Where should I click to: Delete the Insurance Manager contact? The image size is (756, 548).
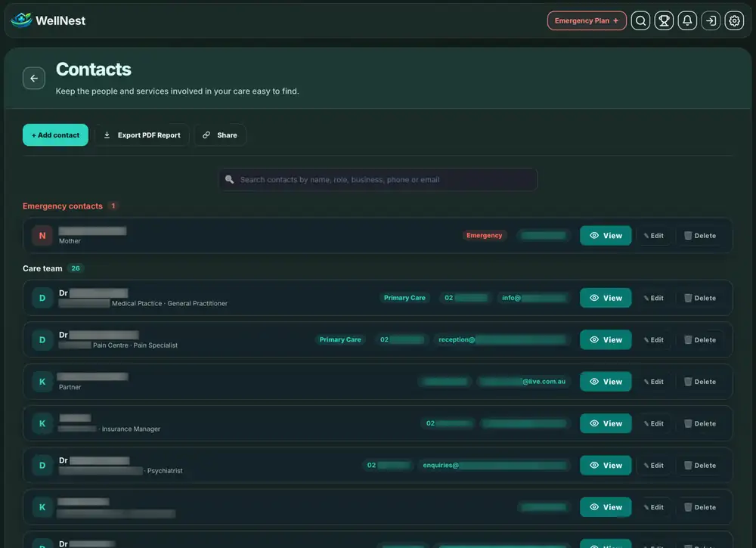click(699, 423)
